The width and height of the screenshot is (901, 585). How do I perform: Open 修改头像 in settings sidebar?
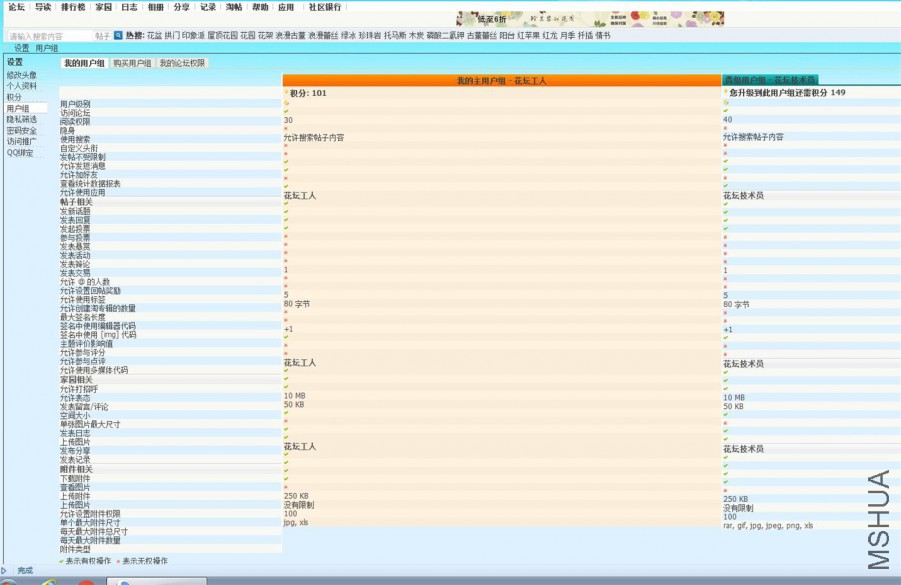tap(22, 75)
